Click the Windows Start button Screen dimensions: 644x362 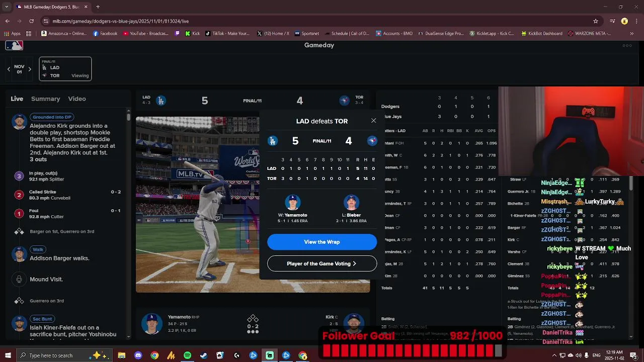(x=8, y=355)
